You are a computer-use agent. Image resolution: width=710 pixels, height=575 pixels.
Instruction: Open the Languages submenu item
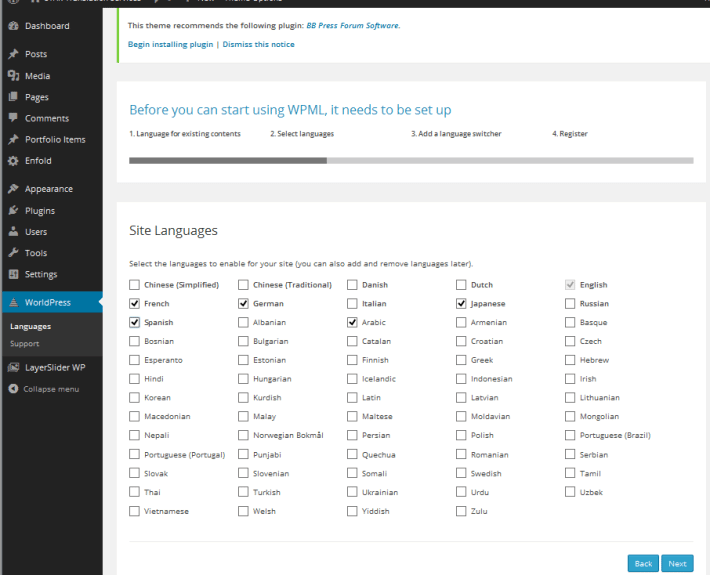tap(30, 326)
